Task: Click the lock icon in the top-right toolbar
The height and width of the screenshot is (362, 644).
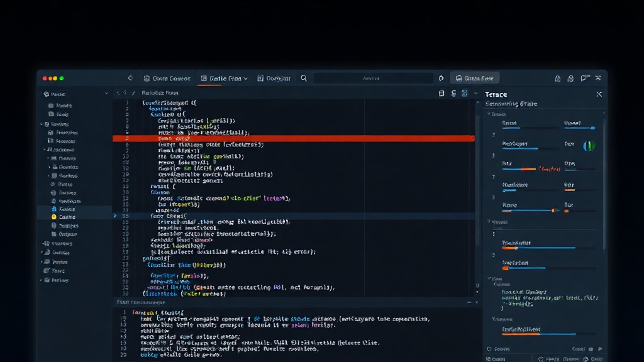Action: point(570,78)
